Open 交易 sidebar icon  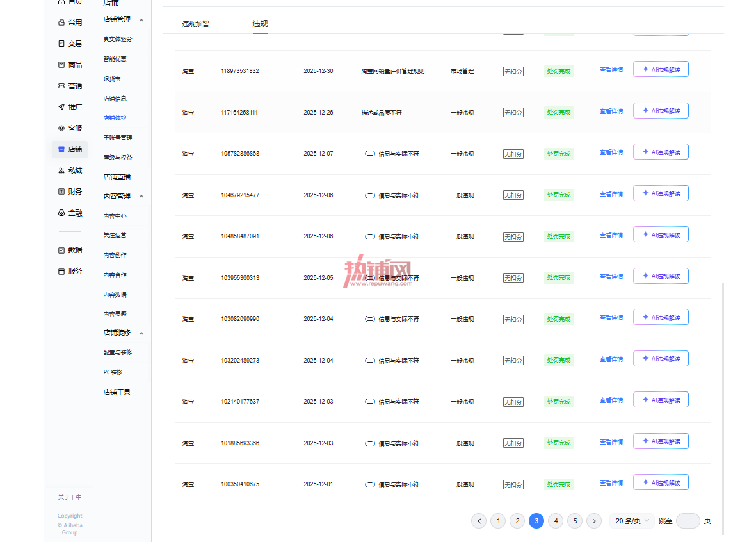tap(70, 44)
